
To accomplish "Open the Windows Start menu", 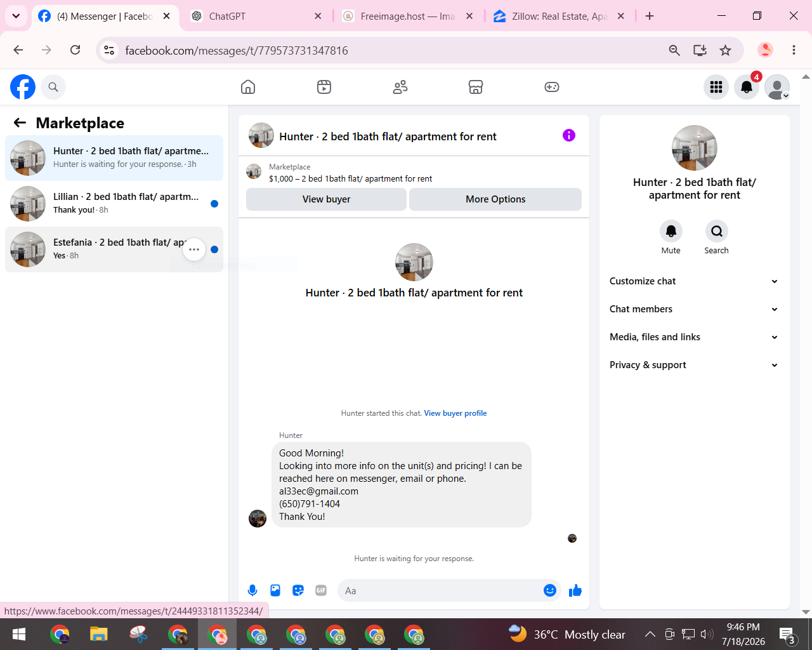I will tap(19, 634).
